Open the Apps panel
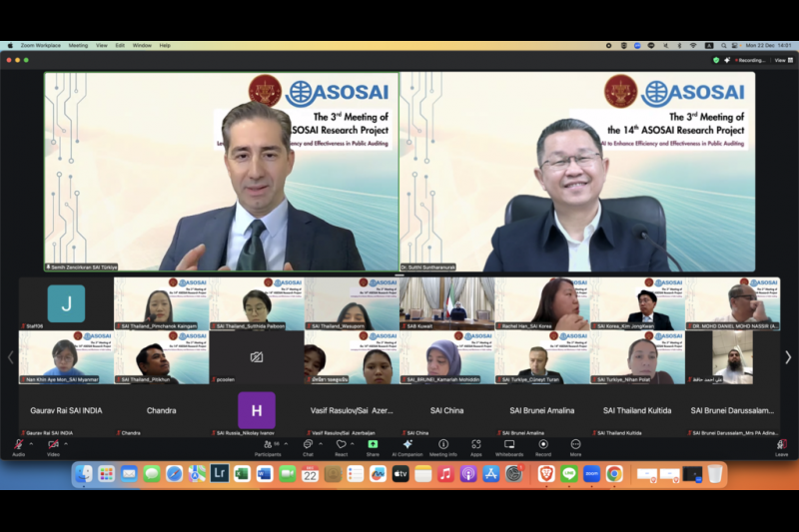This screenshot has height=532, width=799. tap(476, 445)
